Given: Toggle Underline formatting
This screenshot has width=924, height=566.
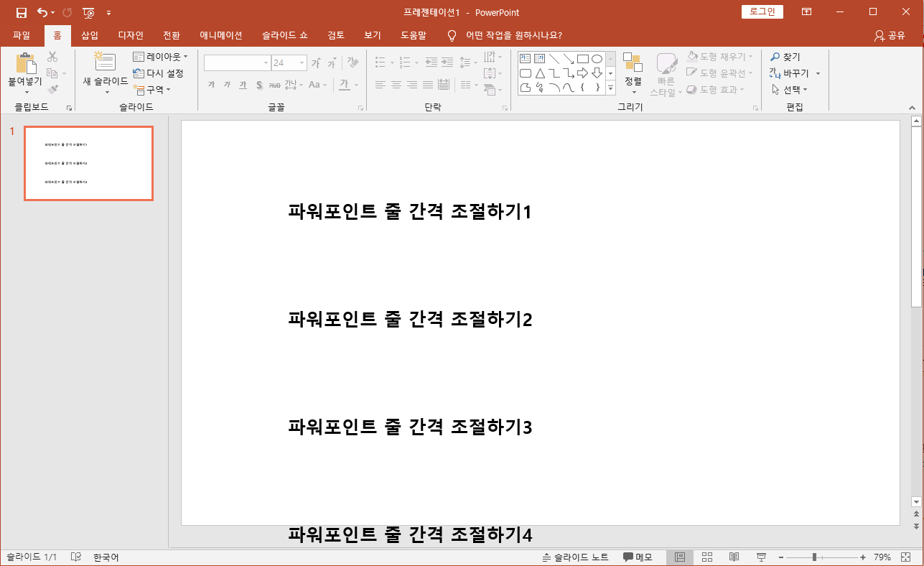Looking at the screenshot, I should click(243, 85).
